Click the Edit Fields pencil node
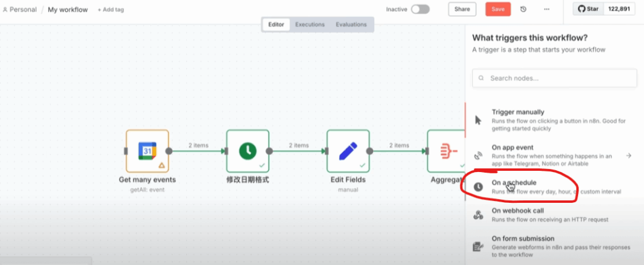Image resolution: width=644 pixels, height=265 pixels. coord(348,151)
